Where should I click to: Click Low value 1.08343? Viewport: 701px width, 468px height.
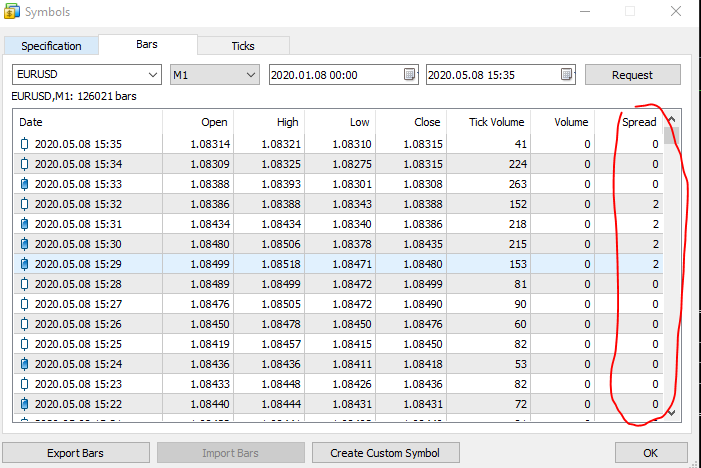[x=352, y=204]
